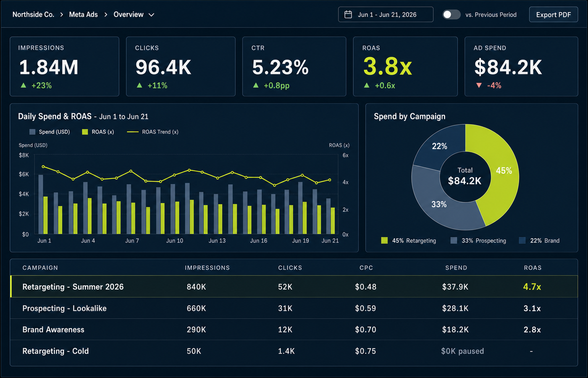Click the 5.23% CTR value
The image size is (588, 378).
click(x=281, y=67)
